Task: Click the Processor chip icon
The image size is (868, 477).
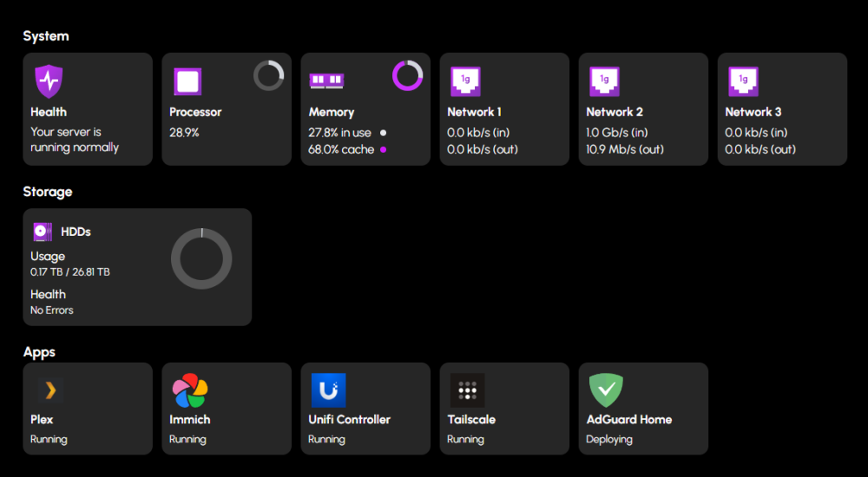Action: point(187,82)
